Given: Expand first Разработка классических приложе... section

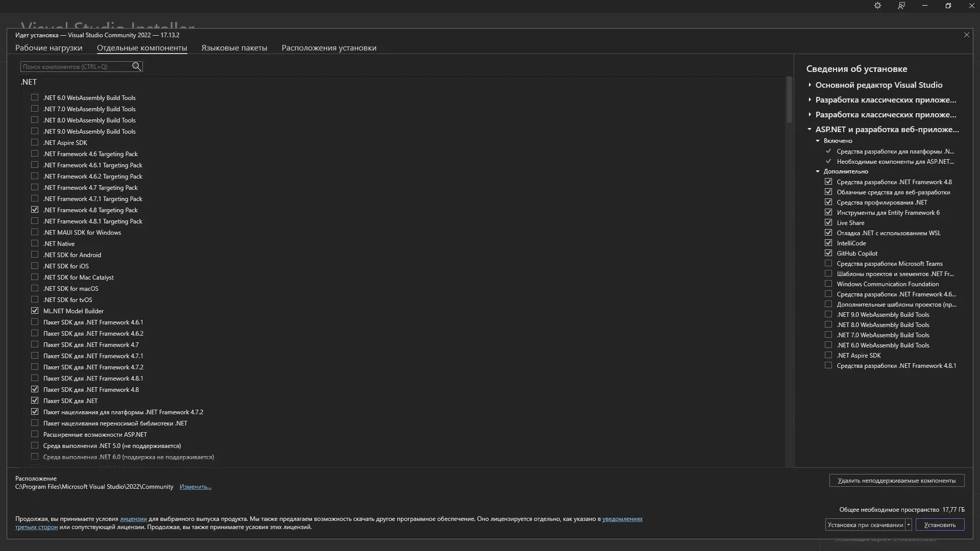Looking at the screenshot, I should 810,99.
